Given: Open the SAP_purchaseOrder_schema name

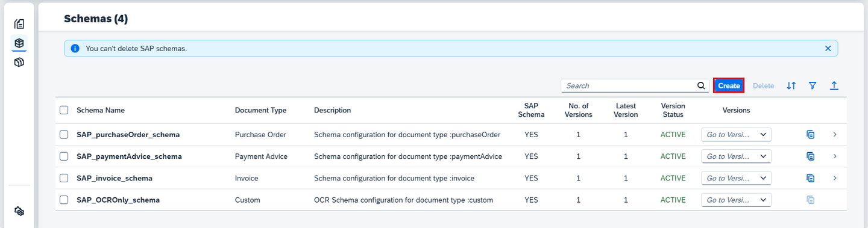Looking at the screenshot, I should coord(128,135).
